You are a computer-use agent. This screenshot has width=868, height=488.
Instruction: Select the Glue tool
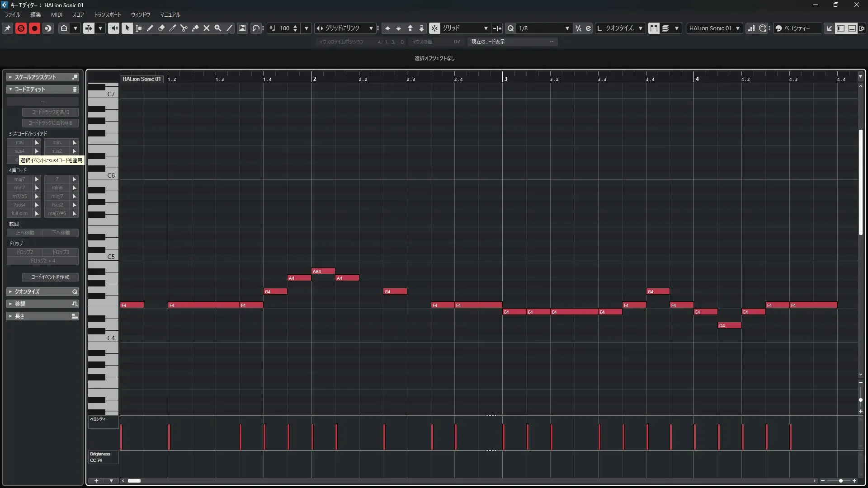click(x=195, y=28)
